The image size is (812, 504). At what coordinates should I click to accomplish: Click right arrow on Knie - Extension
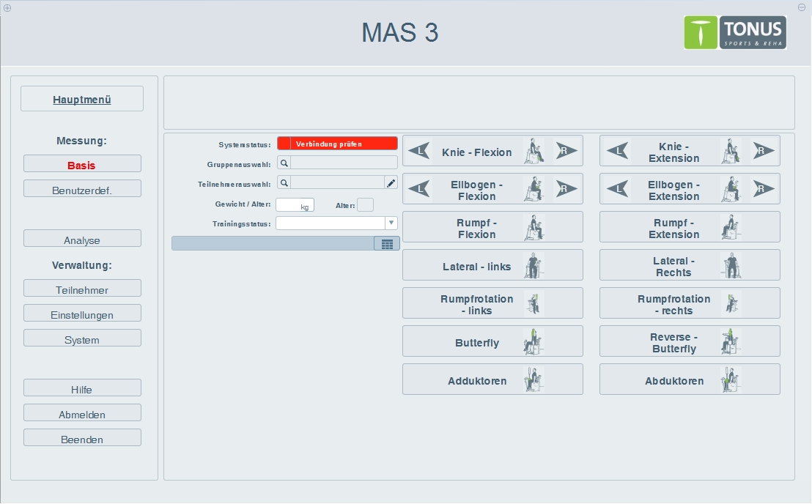(764, 151)
